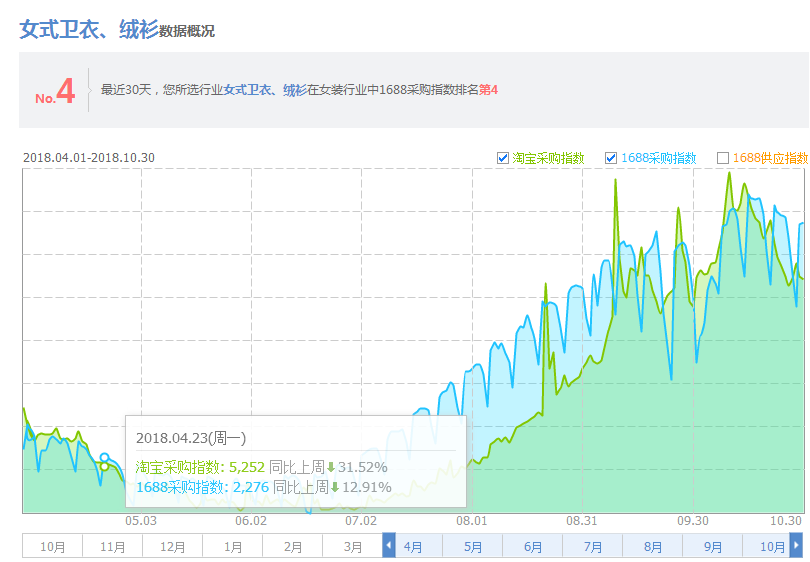Click the left arrow on month timeline
The width and height of the screenshot is (810, 562).
coord(389,546)
